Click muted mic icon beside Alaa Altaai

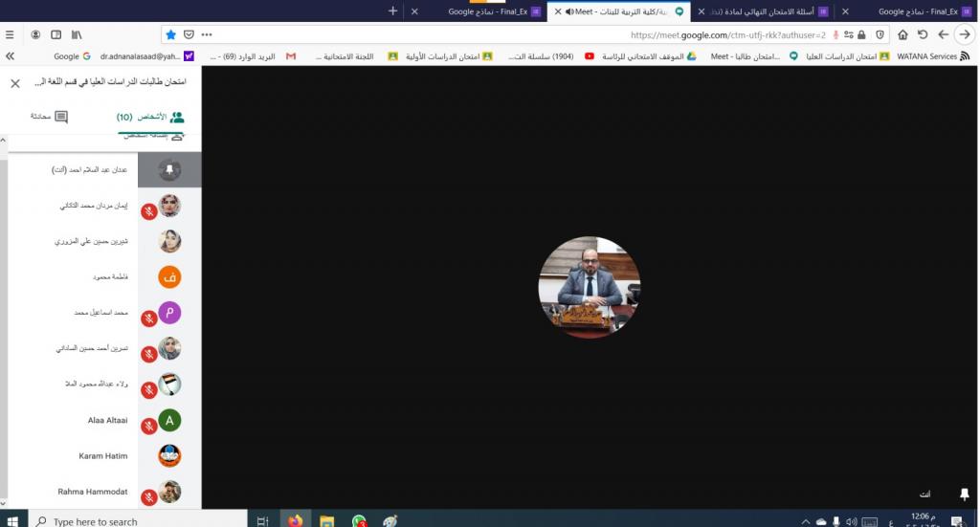pyautogui.click(x=149, y=426)
